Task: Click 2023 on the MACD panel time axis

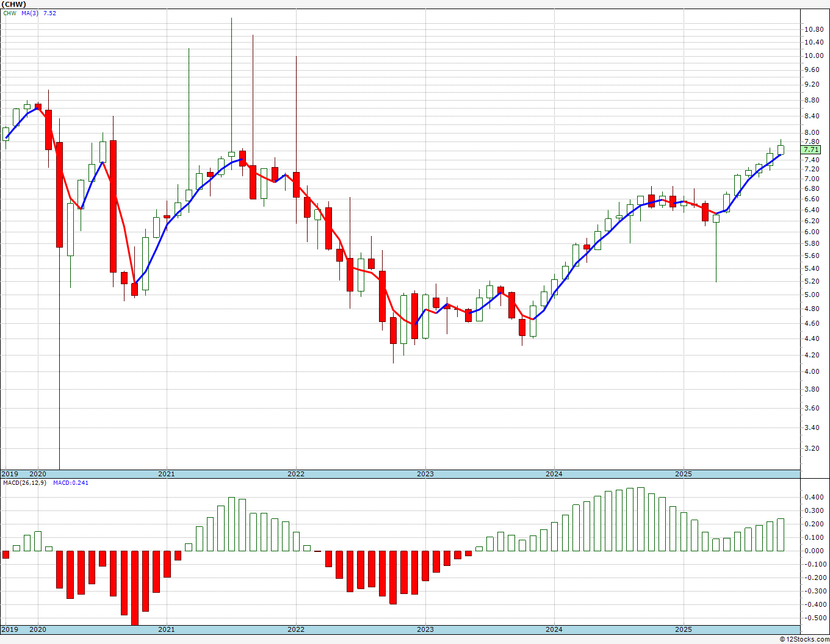Action: pos(425,629)
